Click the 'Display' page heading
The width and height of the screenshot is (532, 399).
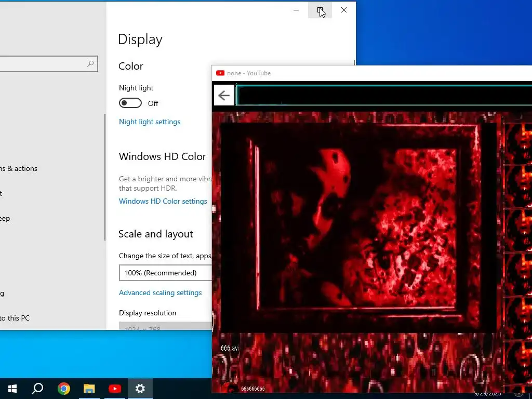click(140, 39)
